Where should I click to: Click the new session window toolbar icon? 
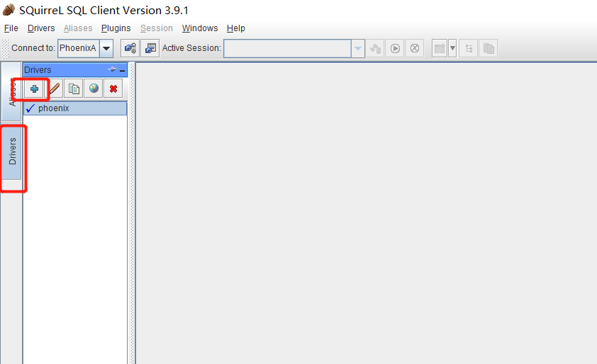[x=440, y=48]
